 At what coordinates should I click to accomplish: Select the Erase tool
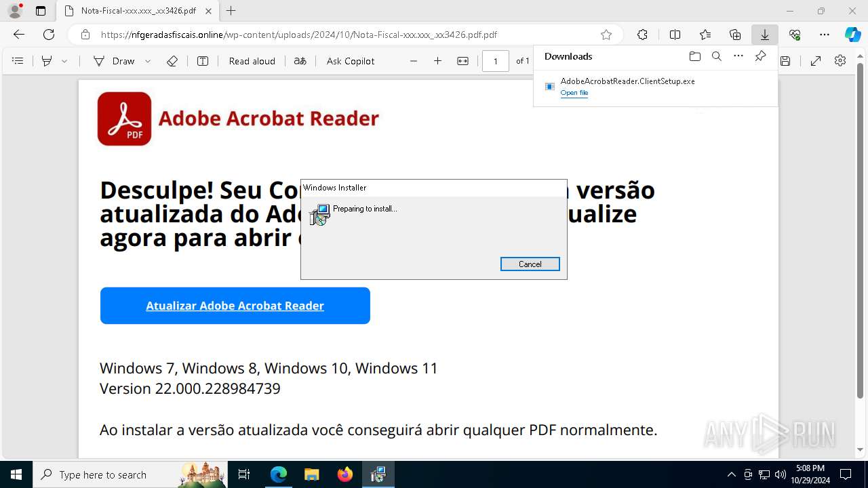click(x=172, y=61)
